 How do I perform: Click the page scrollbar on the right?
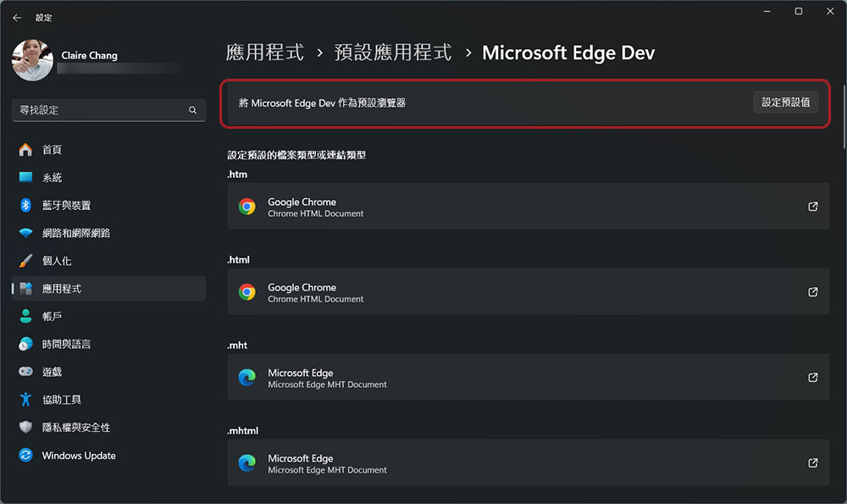click(844, 116)
